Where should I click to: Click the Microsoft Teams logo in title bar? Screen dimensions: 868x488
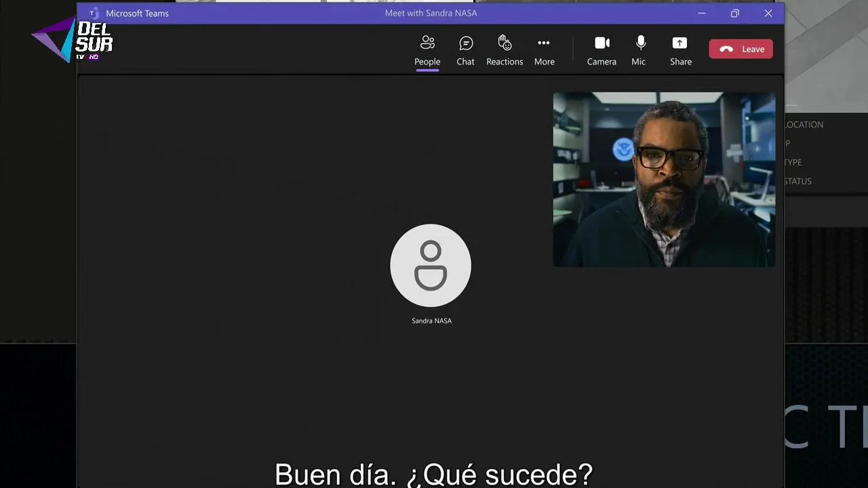pos(94,14)
